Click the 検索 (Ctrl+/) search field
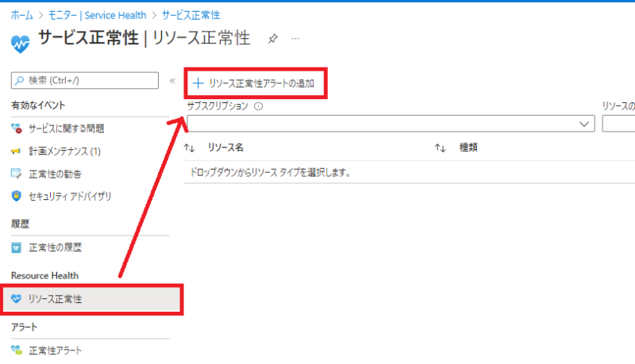635x364 pixels. click(x=85, y=80)
